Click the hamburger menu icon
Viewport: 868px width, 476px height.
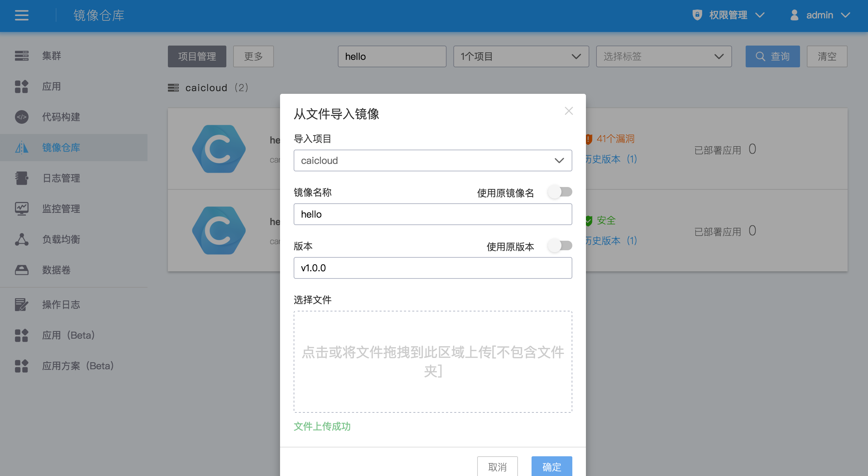[x=21, y=15]
